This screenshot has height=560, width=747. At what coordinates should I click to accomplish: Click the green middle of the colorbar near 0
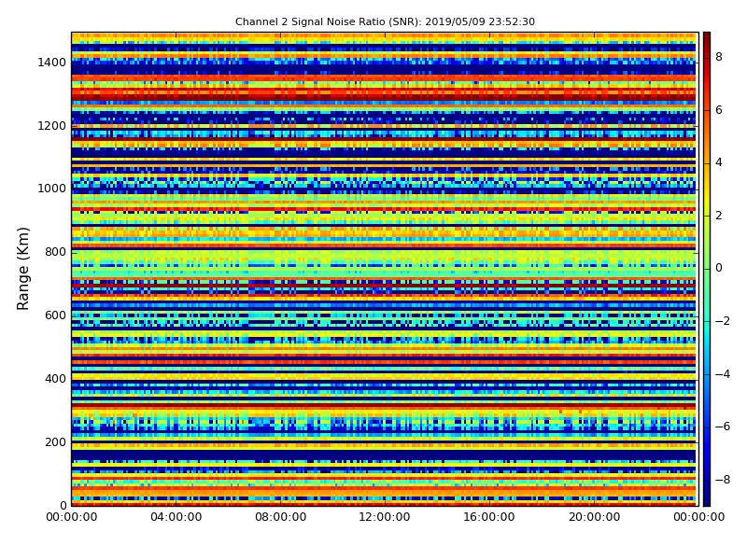[x=707, y=269]
